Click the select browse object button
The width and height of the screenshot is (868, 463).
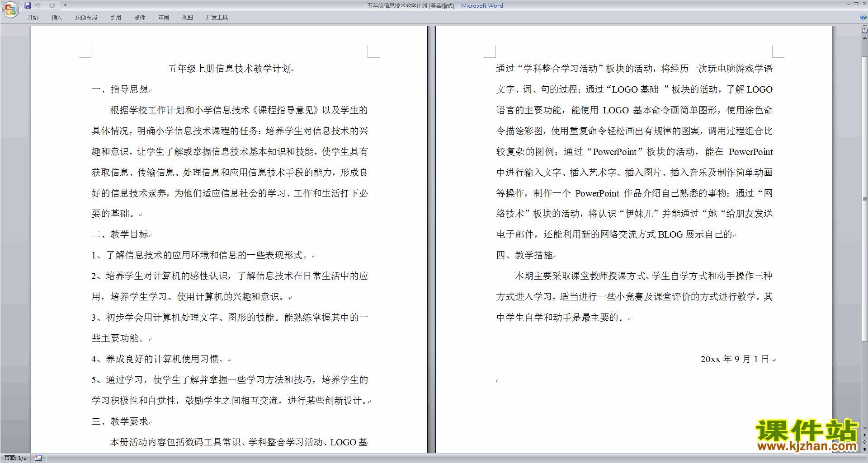(864, 442)
